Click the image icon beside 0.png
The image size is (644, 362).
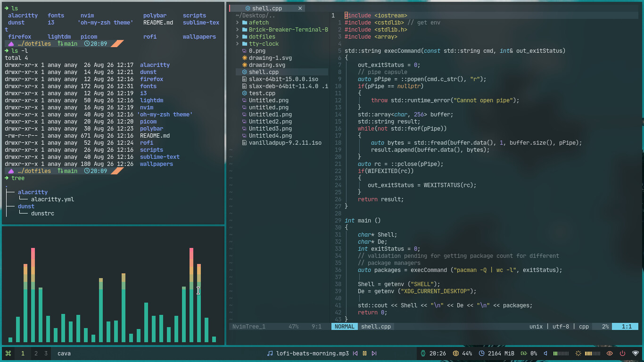[x=245, y=51]
